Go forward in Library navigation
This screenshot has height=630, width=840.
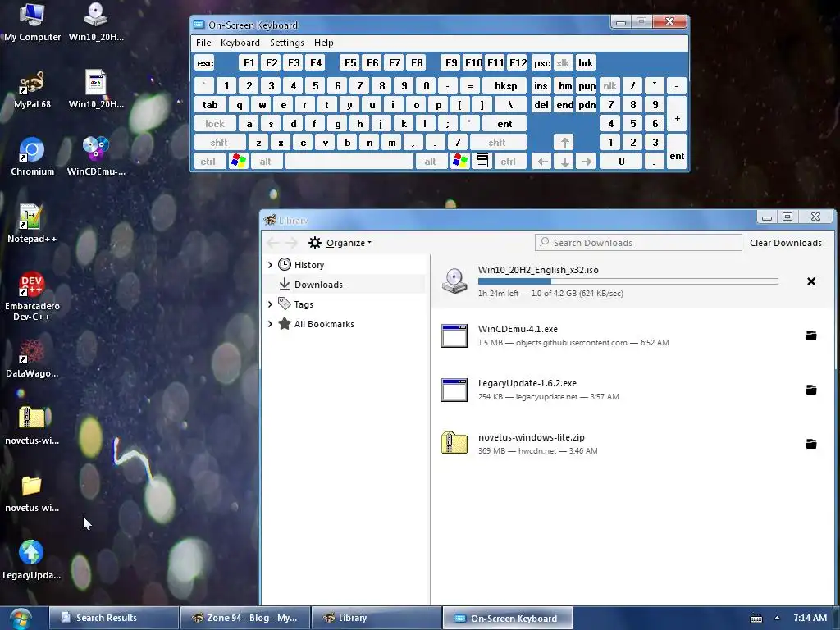click(291, 243)
